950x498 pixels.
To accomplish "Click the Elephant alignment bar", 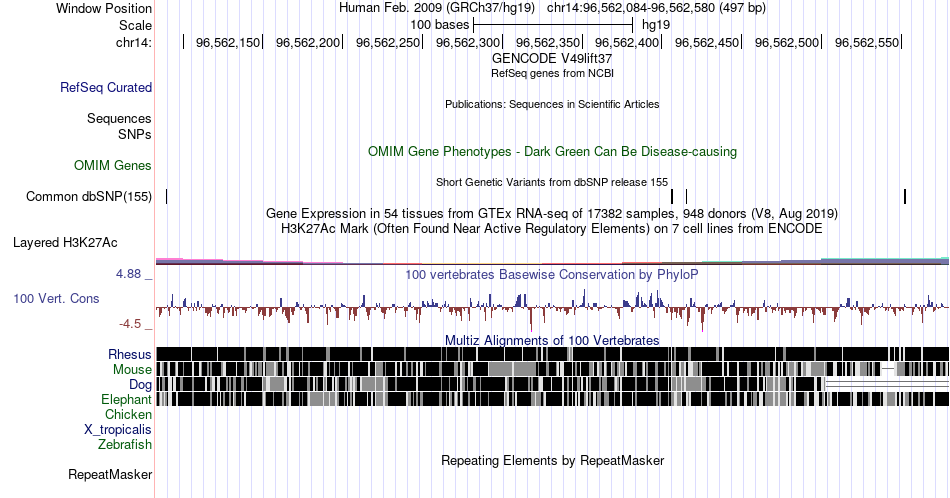I will (x=552, y=399).
